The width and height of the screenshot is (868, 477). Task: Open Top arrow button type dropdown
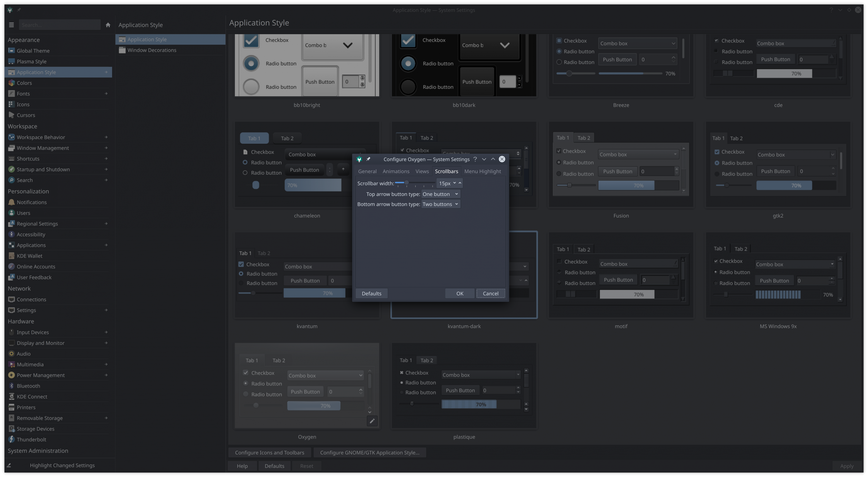click(440, 194)
